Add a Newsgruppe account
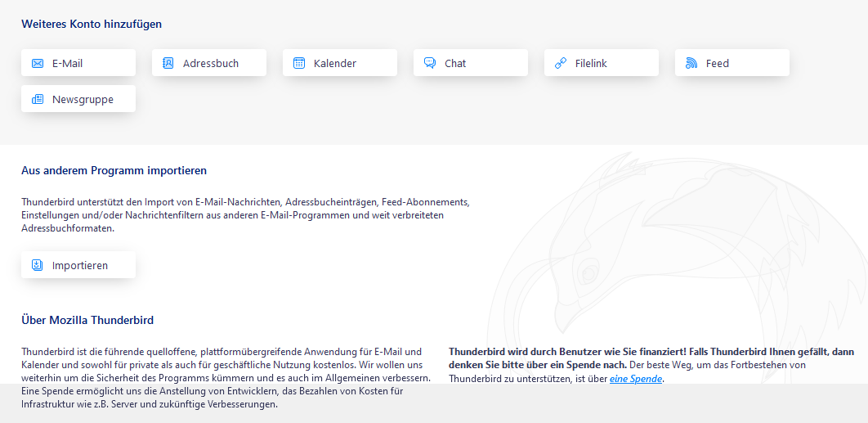 click(x=78, y=99)
